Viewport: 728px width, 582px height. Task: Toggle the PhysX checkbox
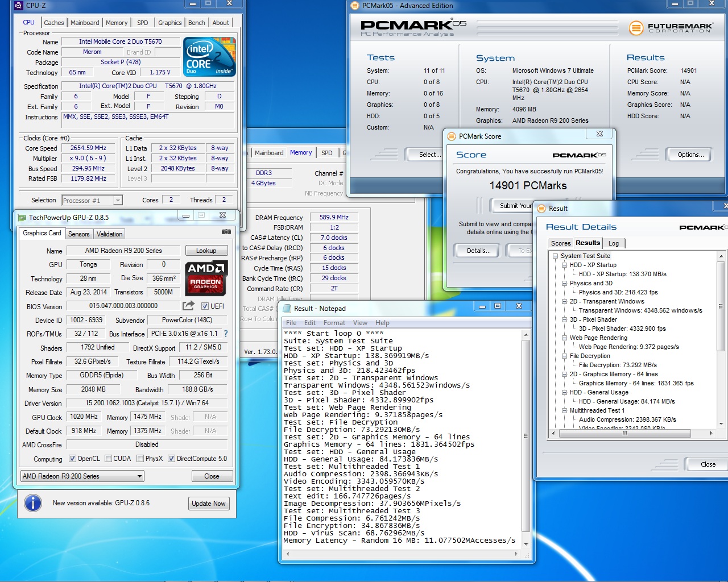[x=140, y=459]
